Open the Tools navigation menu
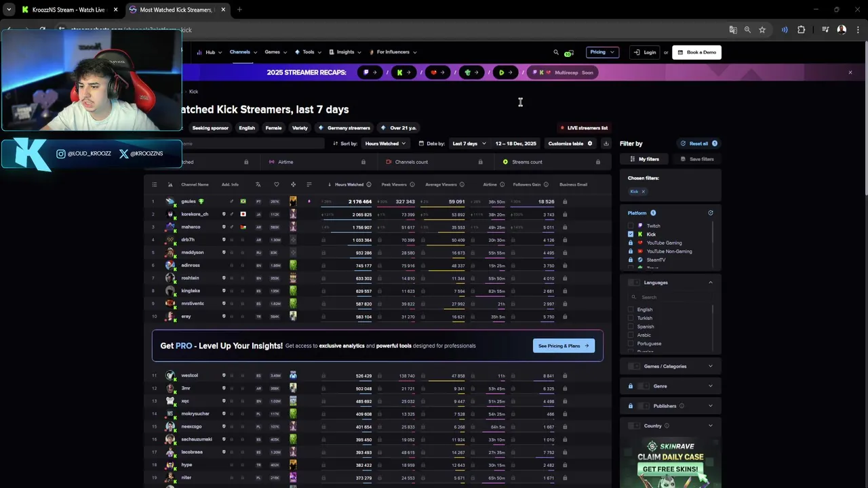The image size is (868, 488). click(x=309, y=52)
